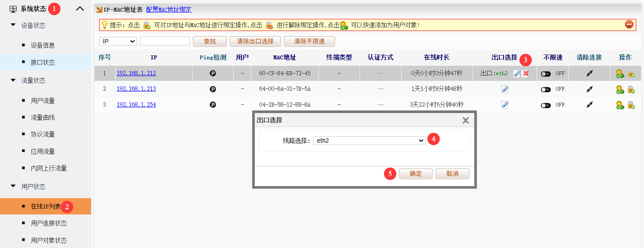Click Ping detect icon for 192.168.1.212

coord(213,73)
